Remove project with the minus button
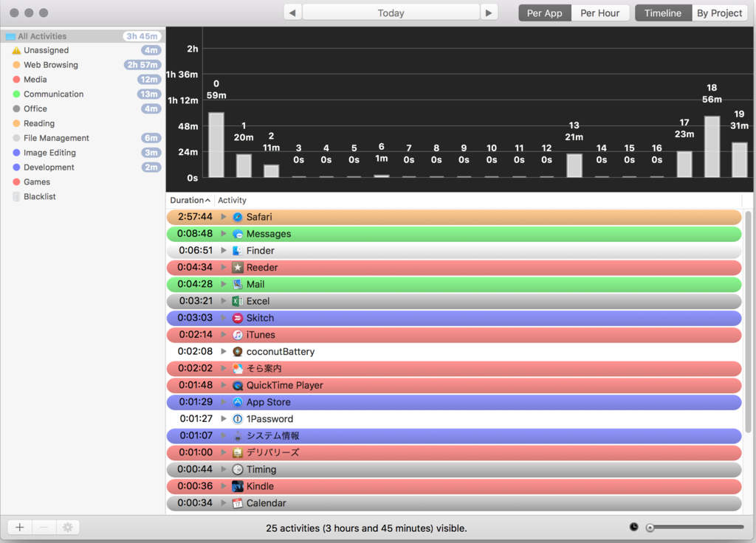Viewport: 756px width, 543px height. tap(44, 527)
